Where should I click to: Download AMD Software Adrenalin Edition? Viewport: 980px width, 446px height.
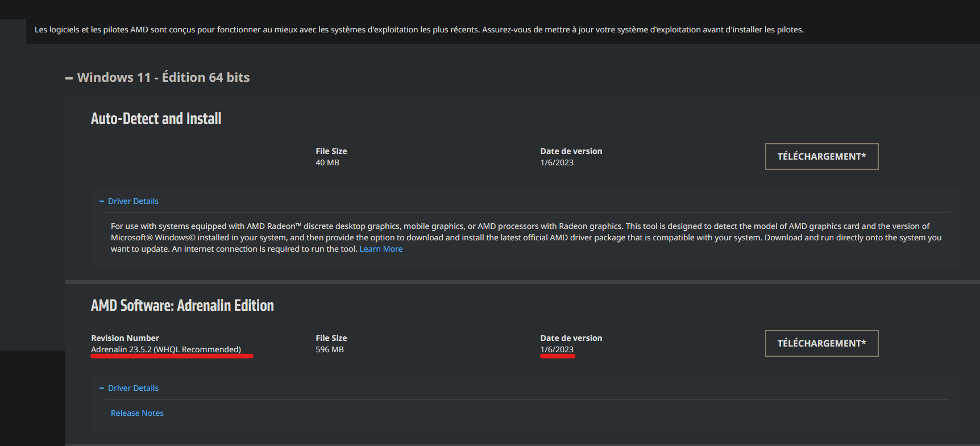(821, 343)
